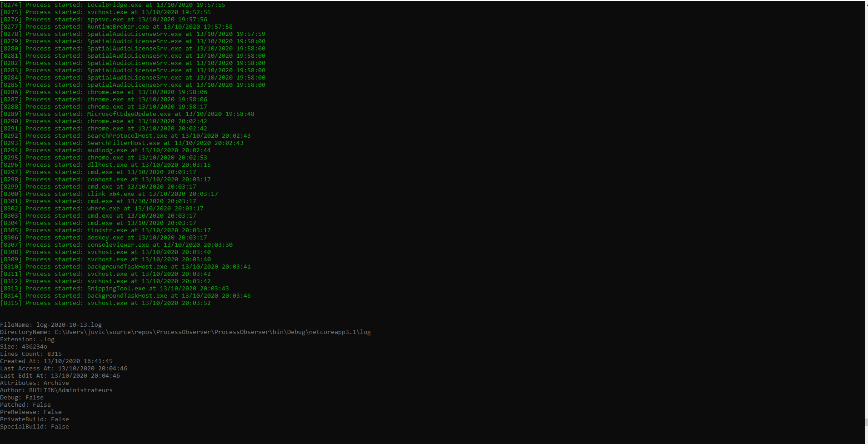Click the SpecialBuild: False line
Image resolution: width=868 pixels, height=444 pixels.
pyautogui.click(x=35, y=427)
